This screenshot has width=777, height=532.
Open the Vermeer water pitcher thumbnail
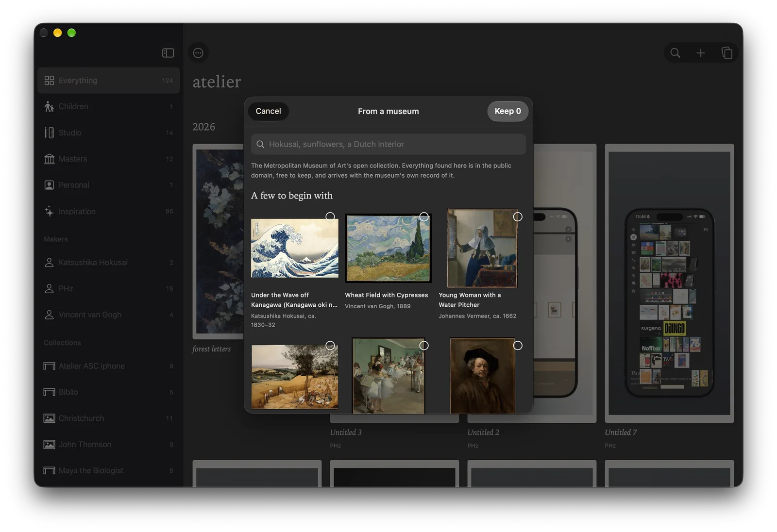point(482,248)
